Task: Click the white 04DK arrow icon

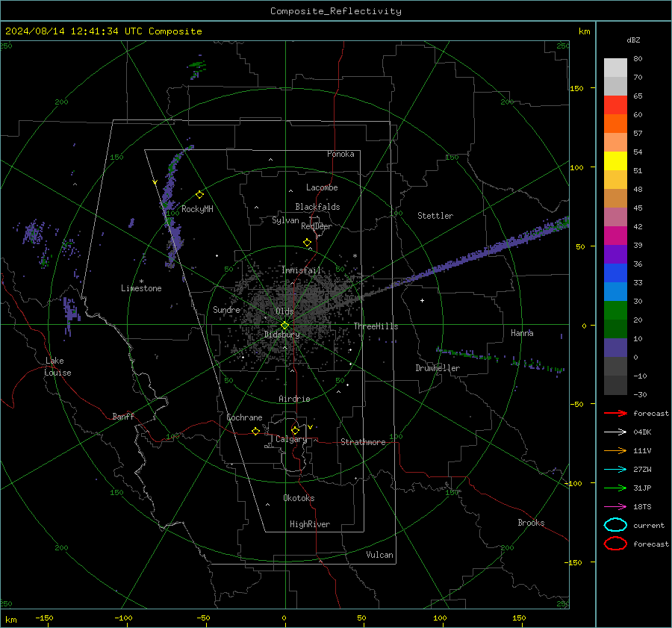Action: (x=615, y=432)
